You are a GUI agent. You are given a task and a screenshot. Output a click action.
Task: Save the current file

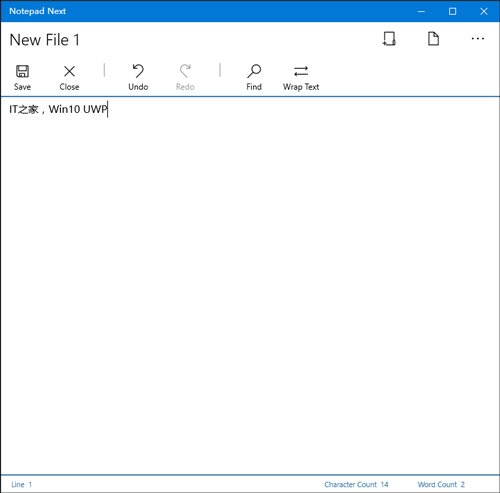pos(22,78)
